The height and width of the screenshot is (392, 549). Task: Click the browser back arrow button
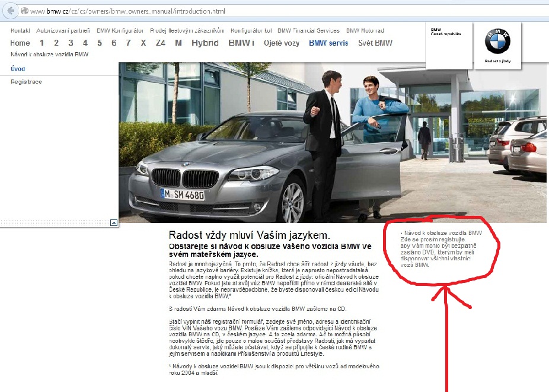tap(11, 11)
